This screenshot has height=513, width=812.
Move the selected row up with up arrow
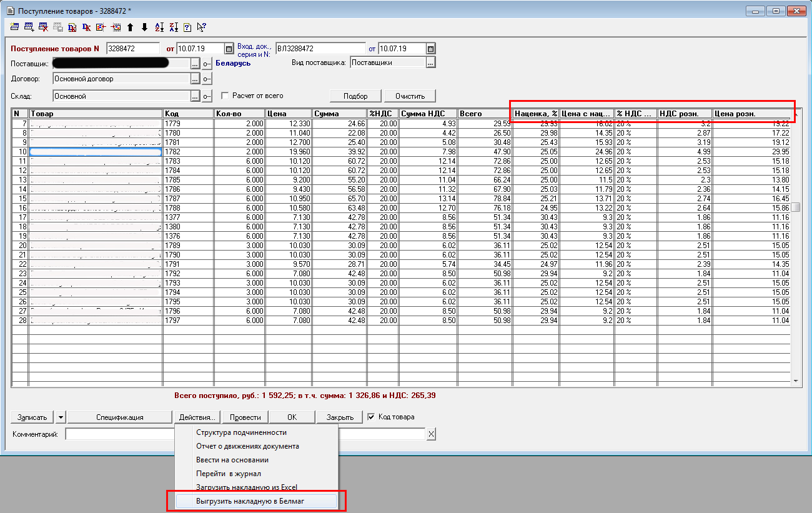pos(130,27)
